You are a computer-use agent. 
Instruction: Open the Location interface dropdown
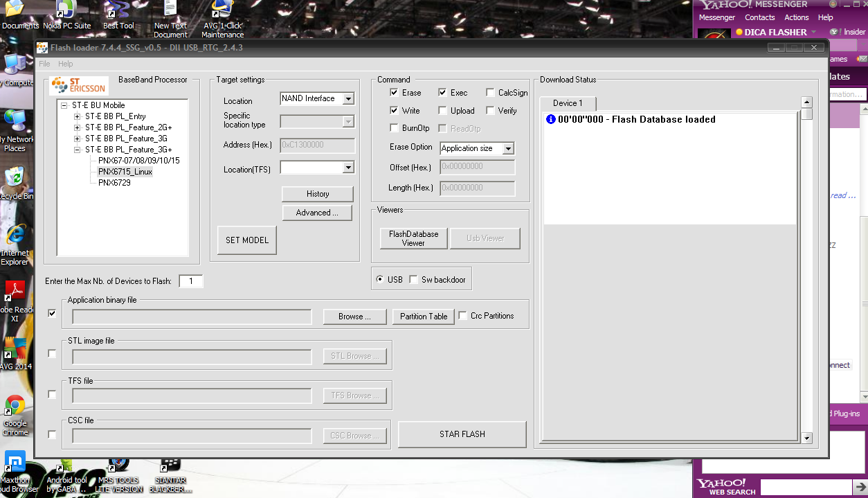[350, 98]
